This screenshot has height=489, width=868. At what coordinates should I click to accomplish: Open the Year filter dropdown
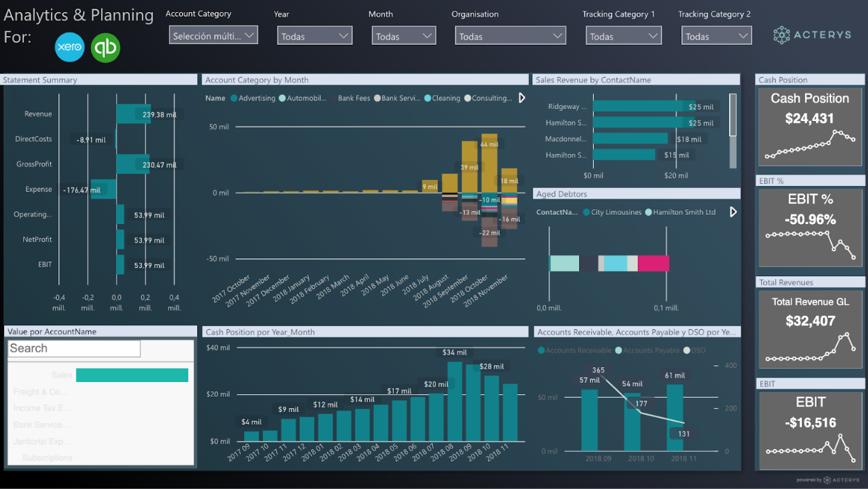click(314, 36)
